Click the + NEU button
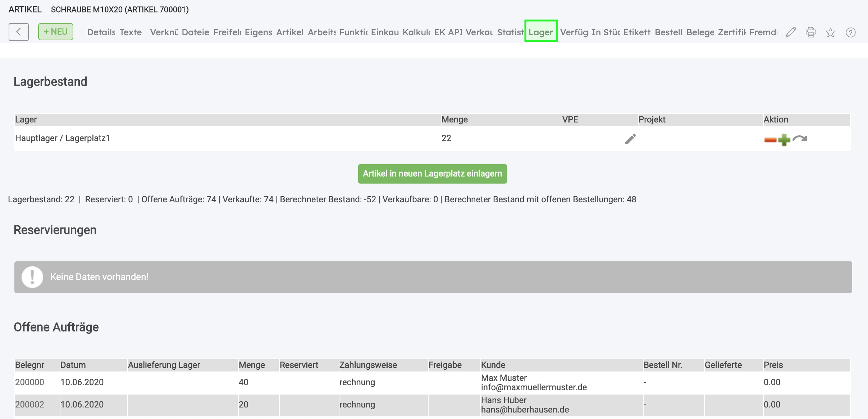The width and height of the screenshot is (868, 419). (56, 32)
